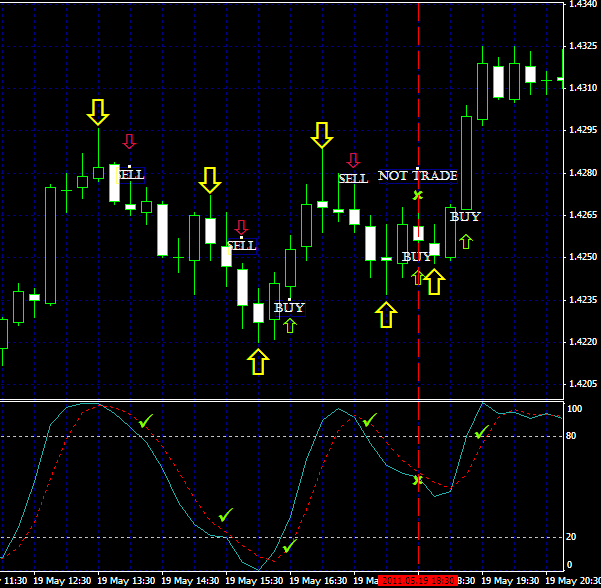Screen dimensions: 601x588
Task: Select the lowest yellow up arrow below 1.4220
Action: pyautogui.click(x=258, y=361)
